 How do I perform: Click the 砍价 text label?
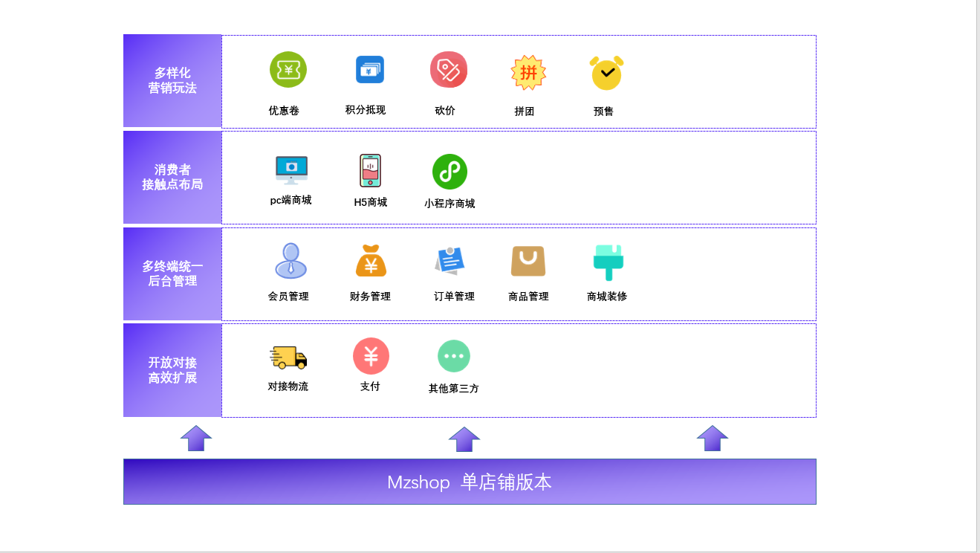coord(445,111)
